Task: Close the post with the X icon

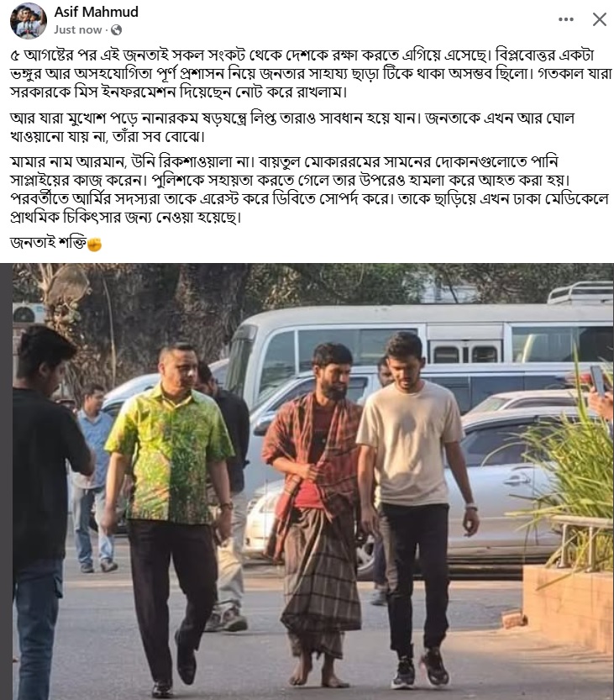Action: (599, 19)
